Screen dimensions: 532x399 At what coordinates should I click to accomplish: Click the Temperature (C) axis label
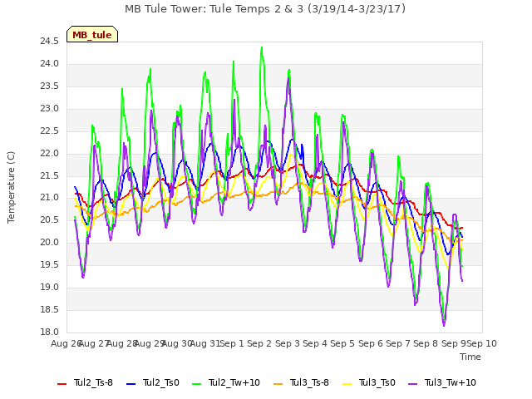pyautogui.click(x=11, y=187)
